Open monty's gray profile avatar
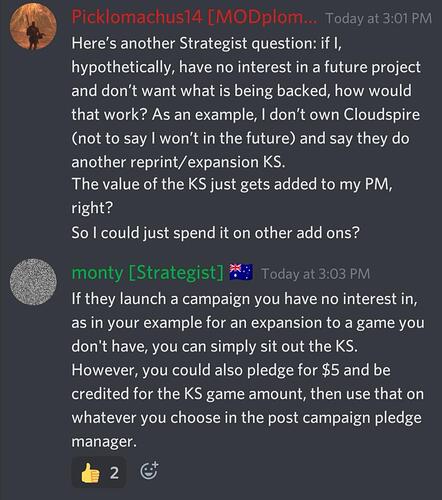This screenshot has height=500, width=442. pyautogui.click(x=33, y=282)
